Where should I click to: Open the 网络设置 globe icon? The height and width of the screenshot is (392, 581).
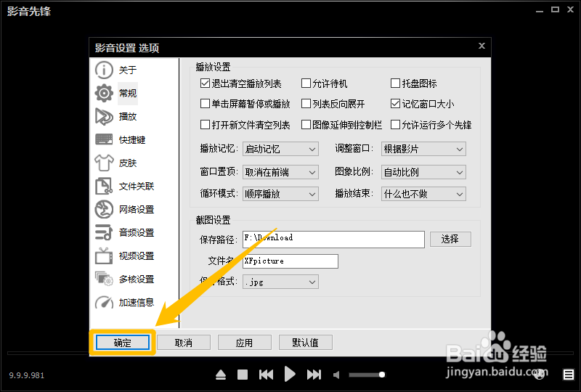click(104, 209)
